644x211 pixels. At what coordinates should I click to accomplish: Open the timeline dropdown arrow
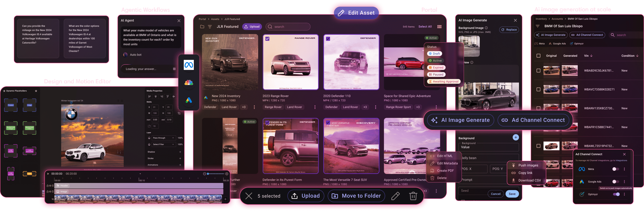(x=140, y=174)
